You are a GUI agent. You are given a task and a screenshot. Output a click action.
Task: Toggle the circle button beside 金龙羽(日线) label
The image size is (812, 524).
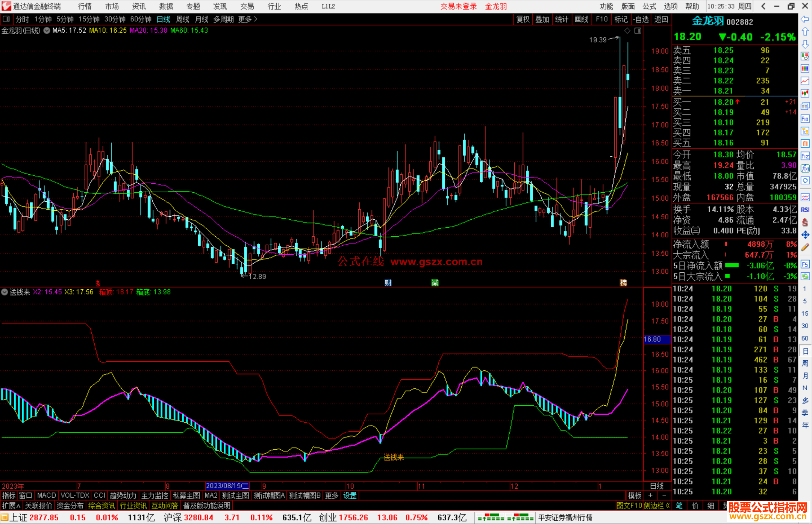47,31
